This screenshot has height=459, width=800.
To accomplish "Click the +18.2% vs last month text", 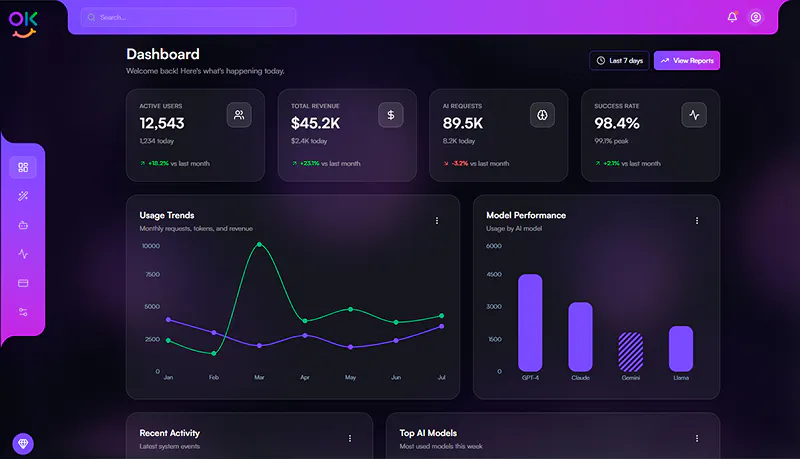I will pyautogui.click(x=175, y=163).
